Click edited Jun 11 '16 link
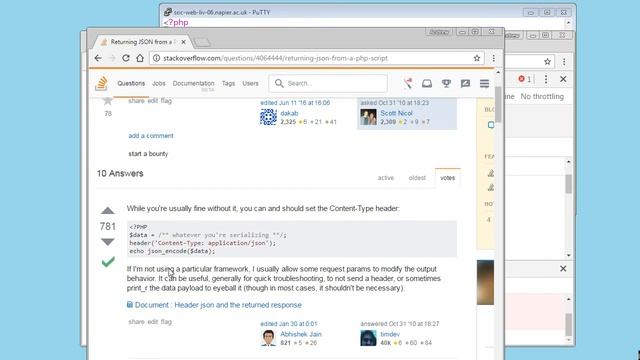Viewport: 640px width, 360px height. click(295, 103)
